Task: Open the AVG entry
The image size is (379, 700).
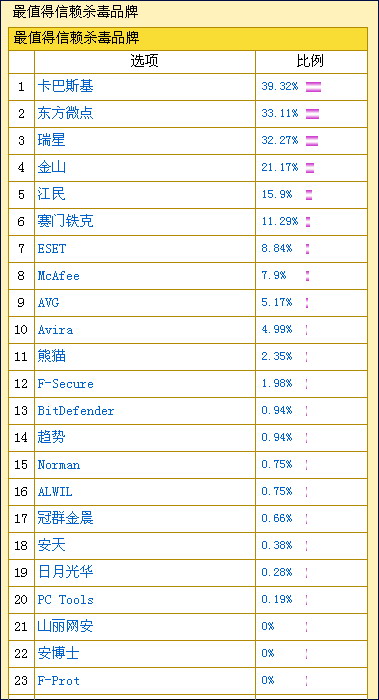Action: click(48, 303)
